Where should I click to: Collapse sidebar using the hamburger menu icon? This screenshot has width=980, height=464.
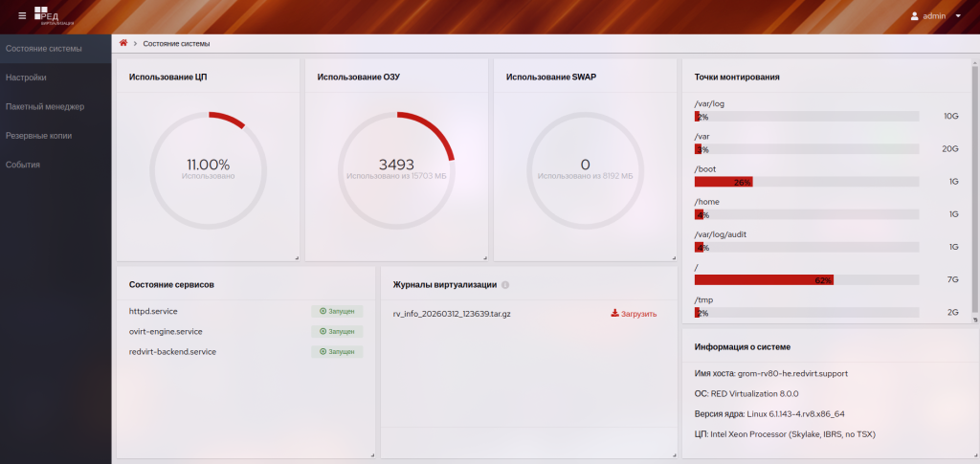coord(22,15)
